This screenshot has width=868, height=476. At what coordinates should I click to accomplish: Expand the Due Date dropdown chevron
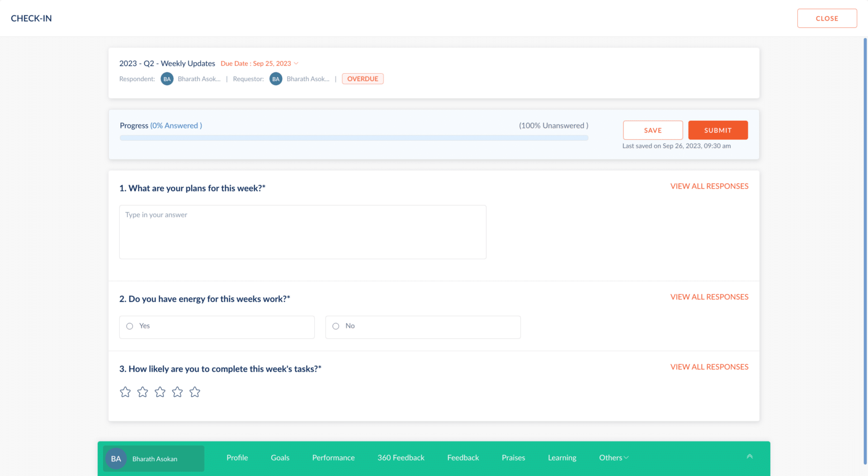click(296, 63)
